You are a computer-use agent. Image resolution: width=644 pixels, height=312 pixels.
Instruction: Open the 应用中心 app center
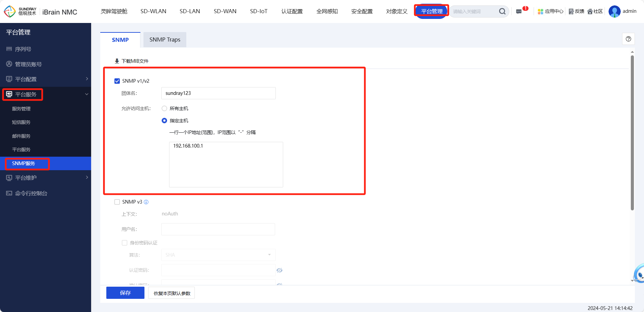point(551,11)
